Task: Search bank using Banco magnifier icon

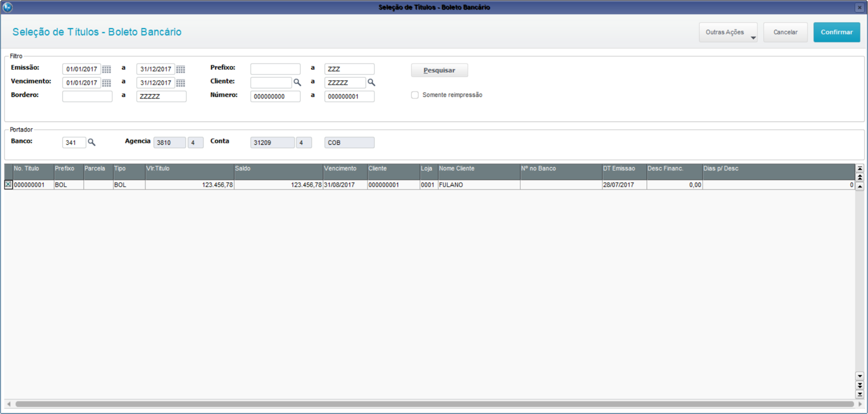Action: click(x=92, y=143)
